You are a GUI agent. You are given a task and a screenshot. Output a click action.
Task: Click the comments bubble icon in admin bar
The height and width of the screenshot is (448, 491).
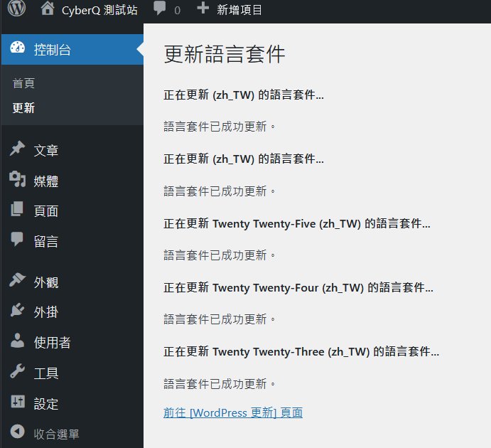(x=160, y=8)
